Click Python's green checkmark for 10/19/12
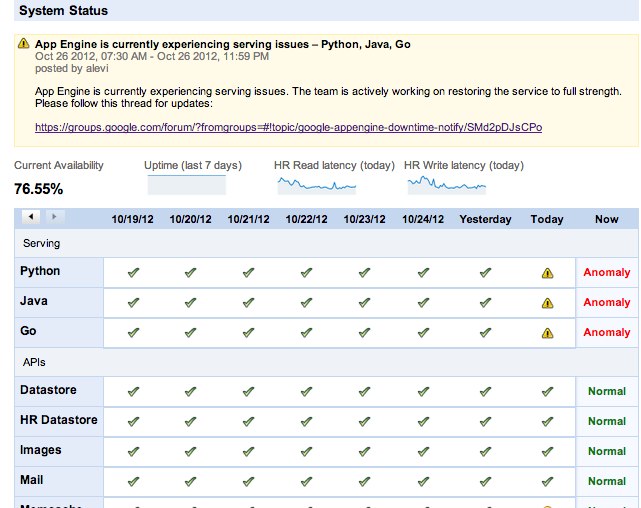 tap(133, 272)
